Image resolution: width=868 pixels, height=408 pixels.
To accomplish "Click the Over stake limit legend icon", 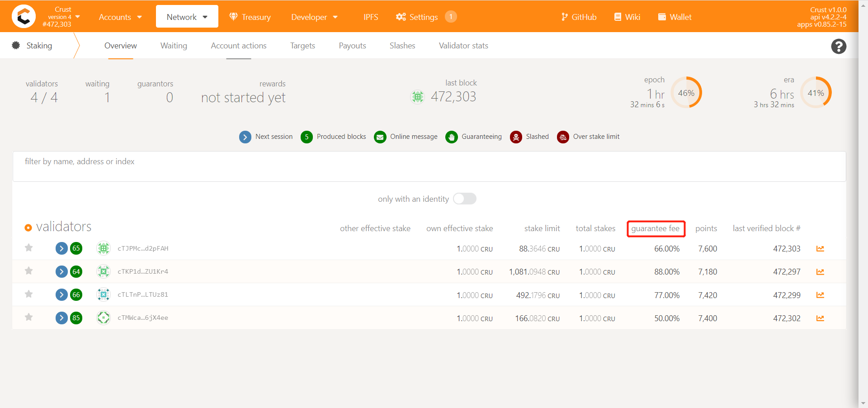I will 563,137.
